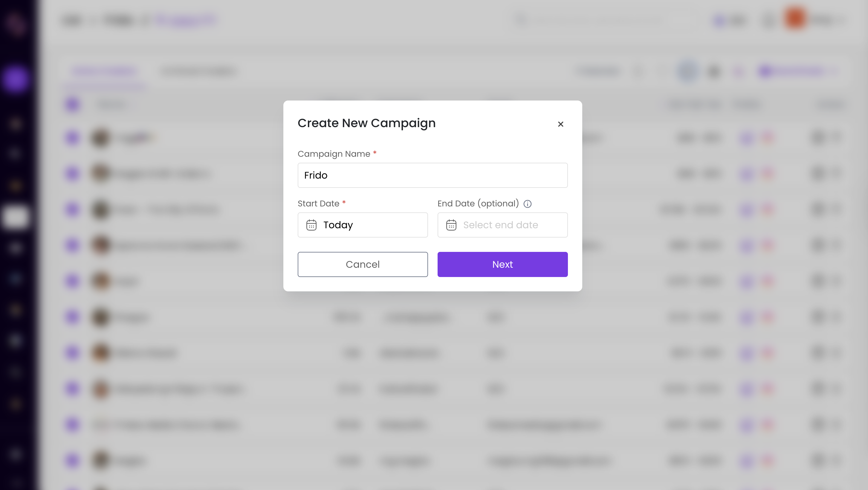Click the logo atop the dark sidebar
This screenshot has width=868, height=490.
[16, 23]
